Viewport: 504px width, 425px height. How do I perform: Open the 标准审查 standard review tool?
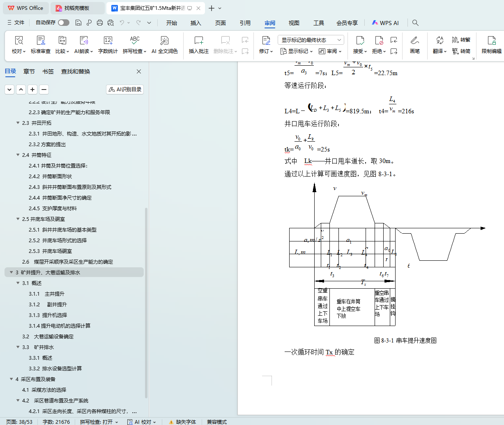pos(41,40)
